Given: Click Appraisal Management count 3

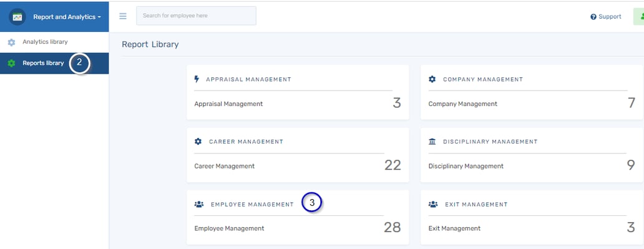Looking at the screenshot, I should [x=397, y=103].
